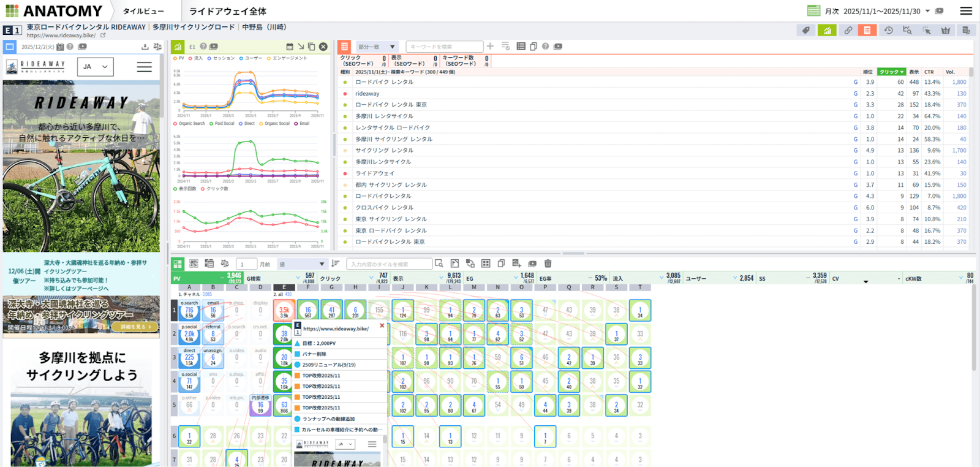Image resolution: width=980 pixels, height=467 pixels.
Task: Open the history clock icon
Action: tap(888, 30)
